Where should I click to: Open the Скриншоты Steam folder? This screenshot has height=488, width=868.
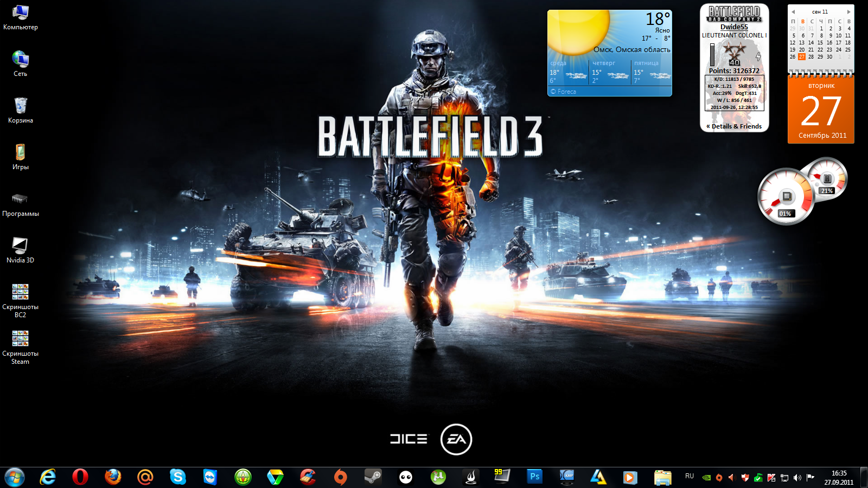[20, 348]
